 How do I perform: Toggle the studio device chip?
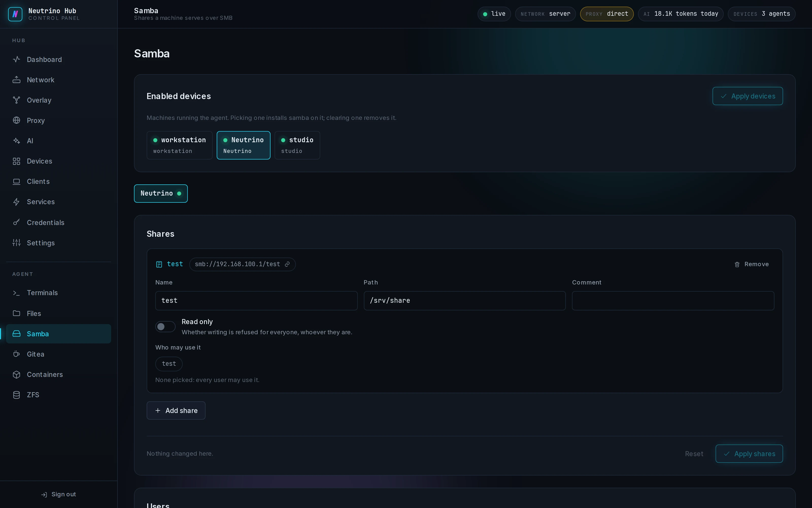(297, 145)
